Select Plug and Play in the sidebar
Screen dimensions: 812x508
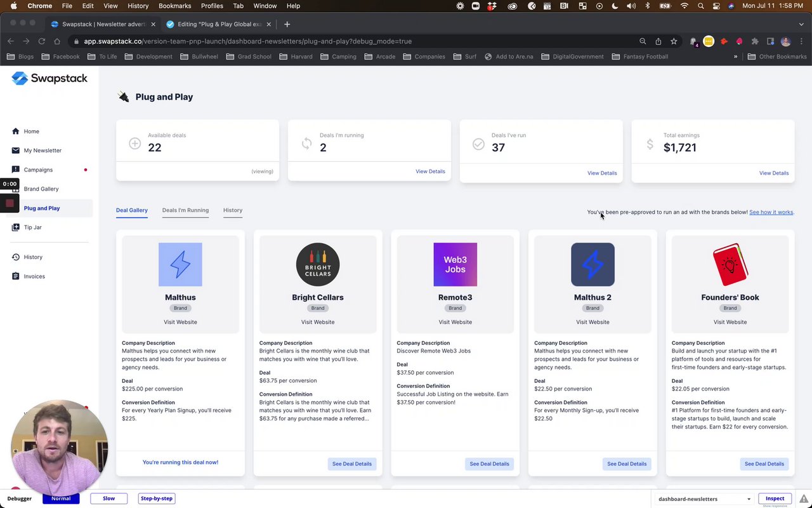(42, 208)
